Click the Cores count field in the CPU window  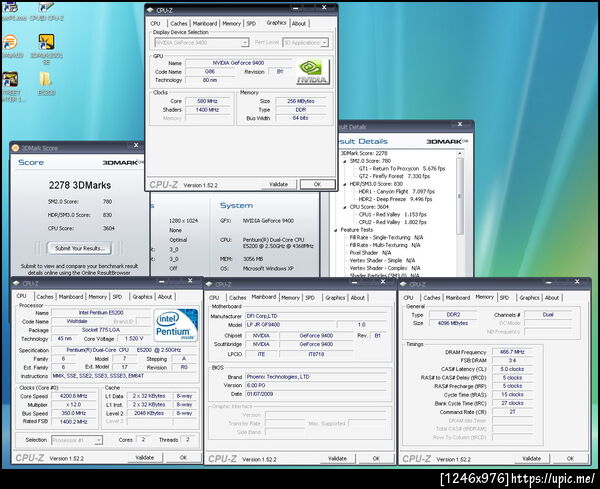click(143, 440)
